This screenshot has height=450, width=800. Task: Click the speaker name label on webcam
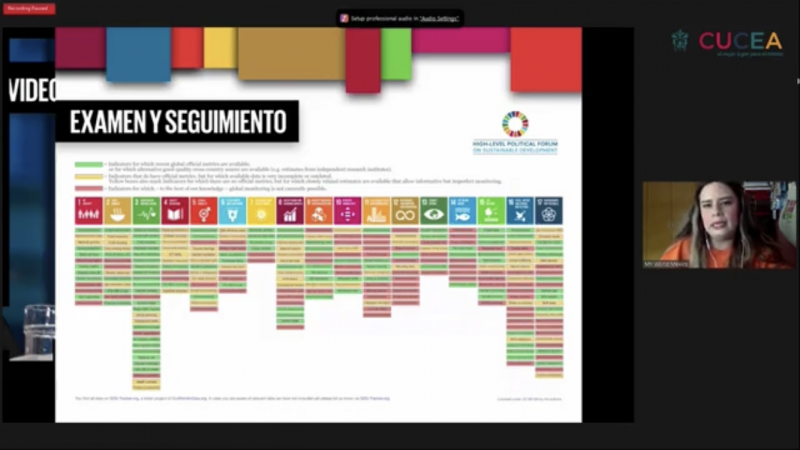point(664,263)
